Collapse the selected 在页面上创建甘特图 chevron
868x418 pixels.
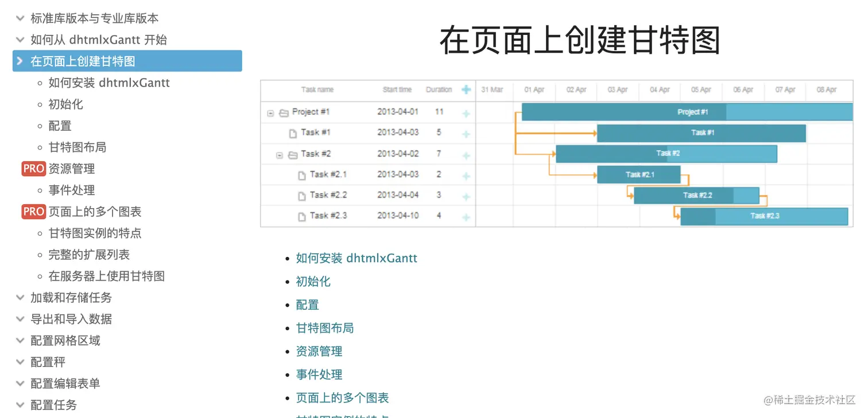20,61
